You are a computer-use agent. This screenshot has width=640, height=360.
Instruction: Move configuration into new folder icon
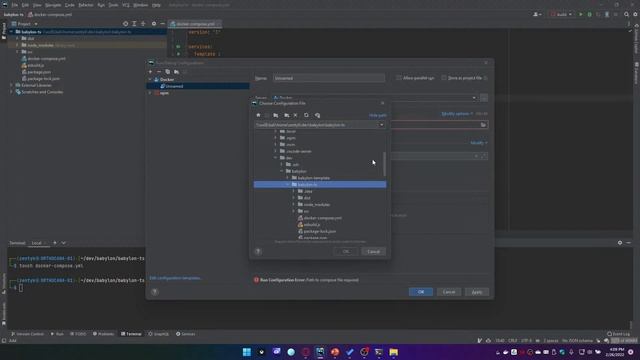click(x=176, y=72)
